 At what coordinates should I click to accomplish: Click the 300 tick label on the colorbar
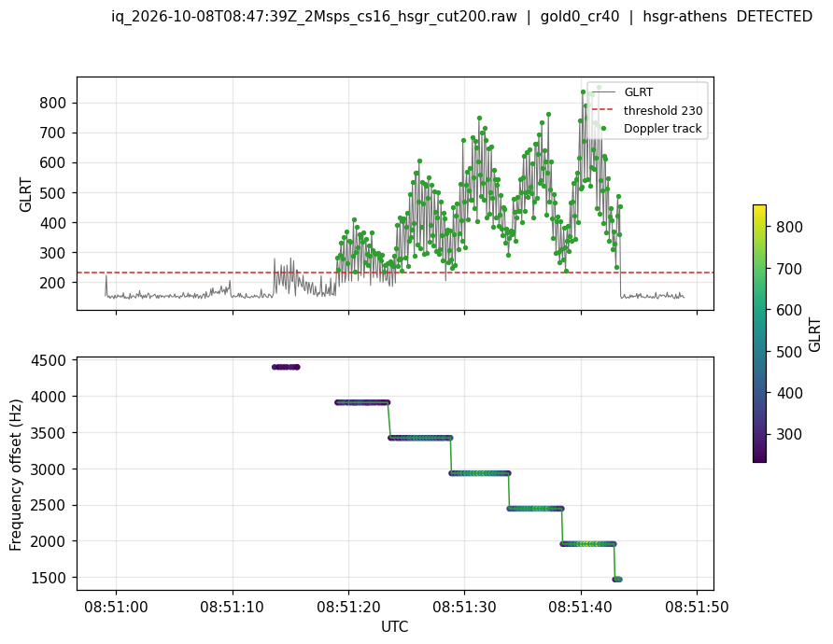pyautogui.click(x=789, y=435)
